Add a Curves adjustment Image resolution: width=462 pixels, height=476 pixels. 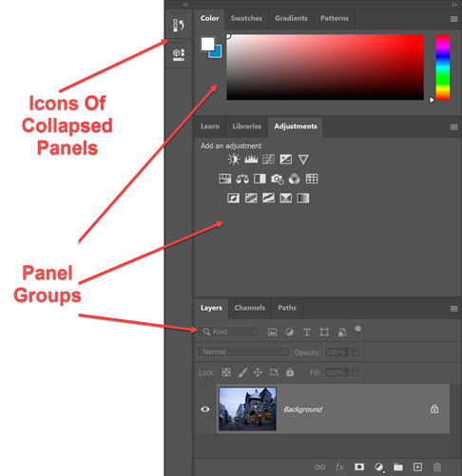coord(268,160)
